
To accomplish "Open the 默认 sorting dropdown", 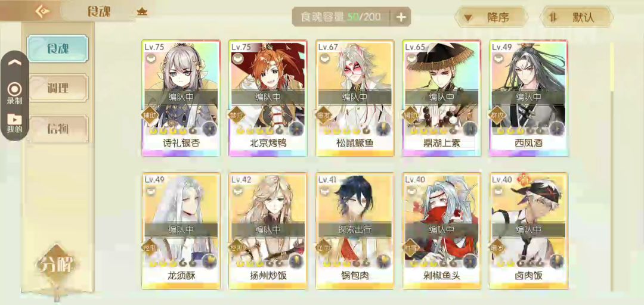I will (x=577, y=17).
